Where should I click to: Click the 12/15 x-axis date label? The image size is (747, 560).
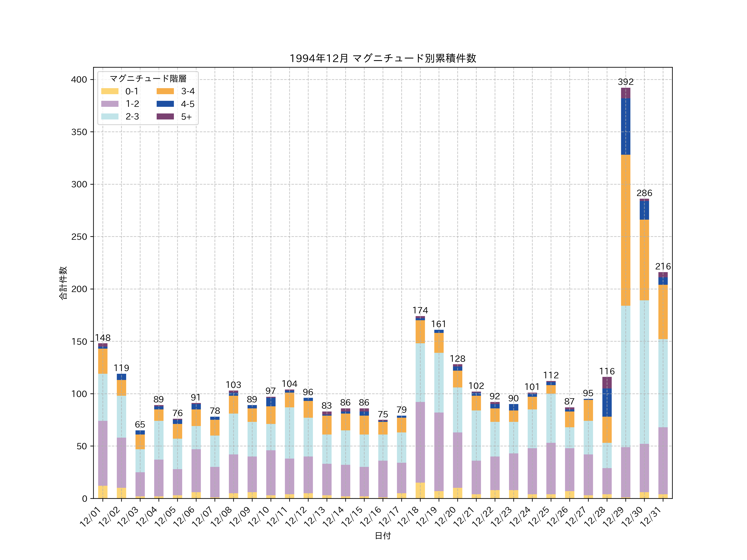click(x=352, y=516)
